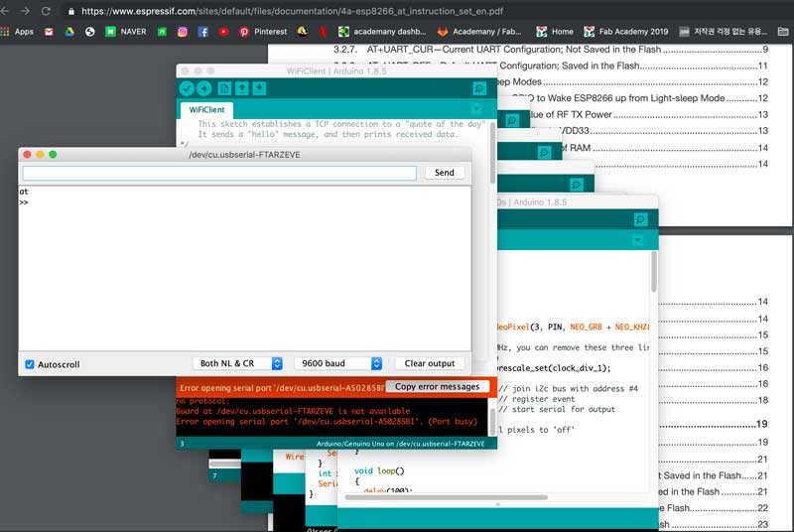Click horizontal scrollbar at bottom of Arduino editor

click(x=446, y=497)
